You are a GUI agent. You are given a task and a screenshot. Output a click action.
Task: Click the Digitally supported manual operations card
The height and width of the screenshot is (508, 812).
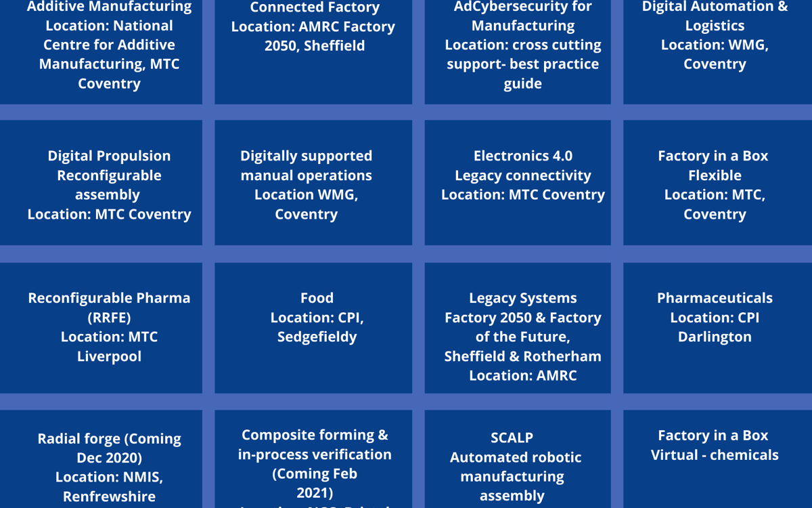[313, 183]
